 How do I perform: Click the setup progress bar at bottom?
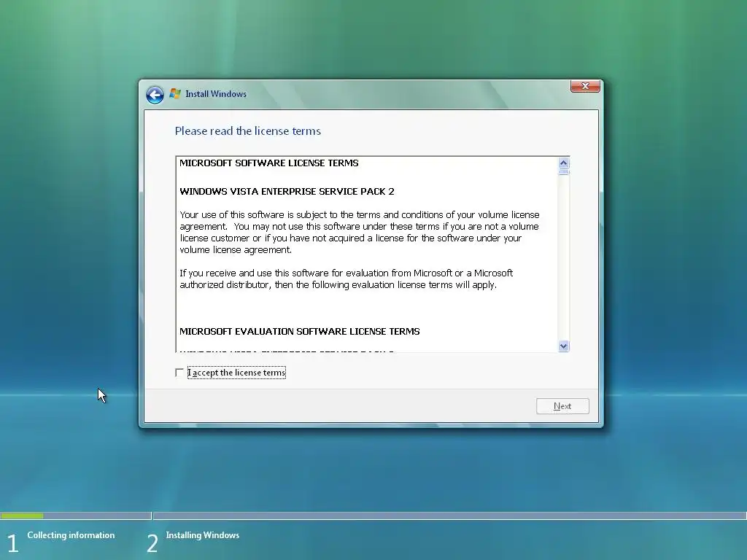coord(373,516)
